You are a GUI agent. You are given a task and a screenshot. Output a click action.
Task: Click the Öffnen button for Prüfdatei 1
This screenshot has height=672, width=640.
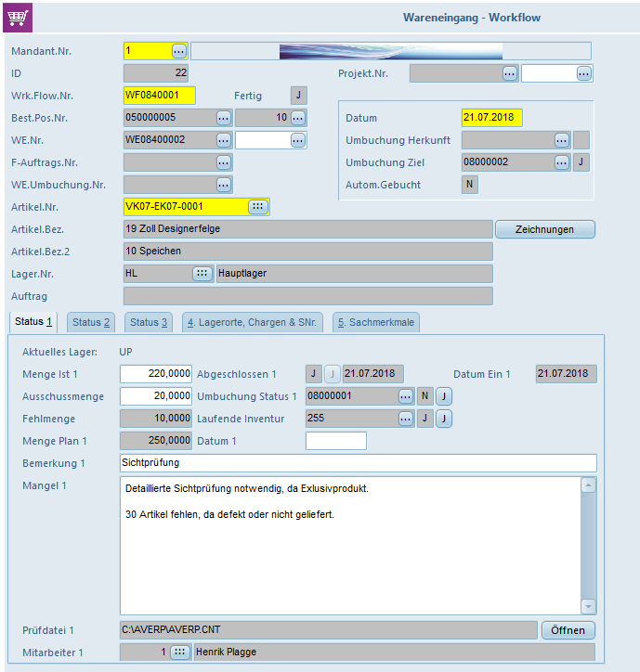pyautogui.click(x=568, y=630)
